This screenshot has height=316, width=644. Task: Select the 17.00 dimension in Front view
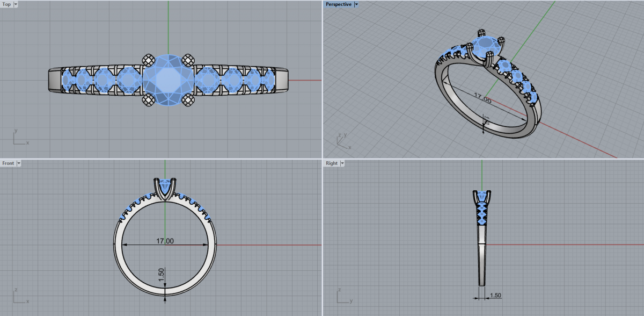(165, 241)
